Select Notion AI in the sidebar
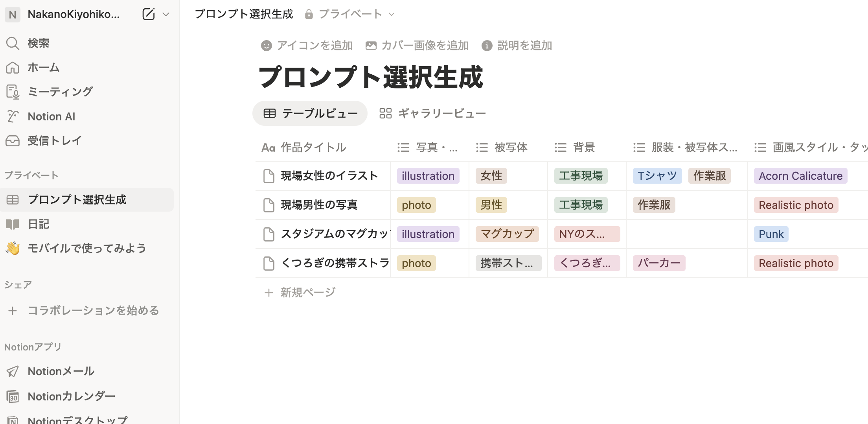868x424 pixels. pos(51,116)
